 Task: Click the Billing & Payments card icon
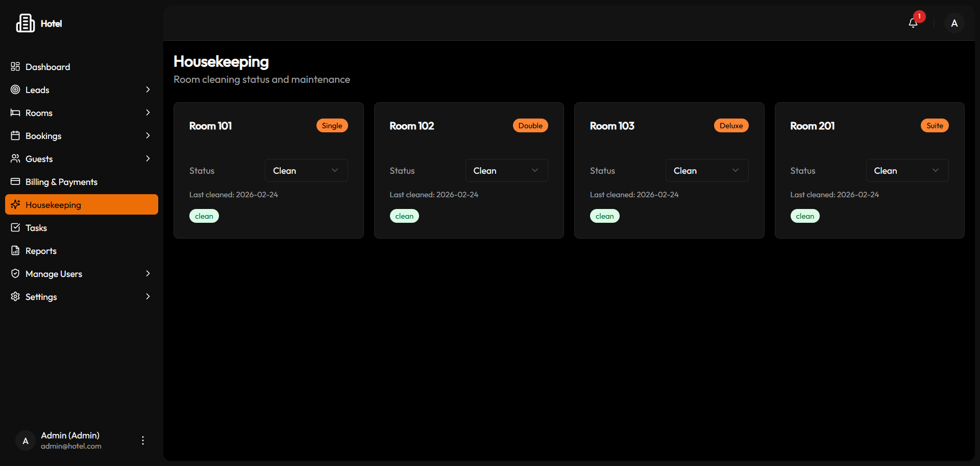coord(15,181)
